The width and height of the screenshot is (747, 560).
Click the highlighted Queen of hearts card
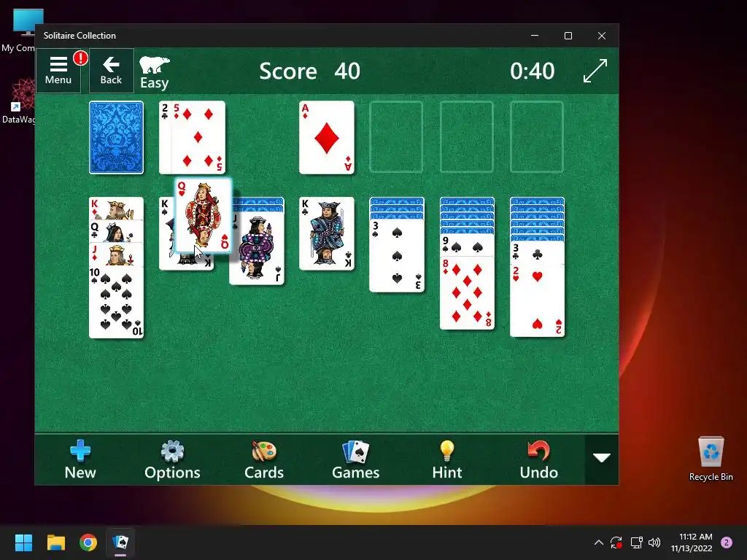point(204,216)
